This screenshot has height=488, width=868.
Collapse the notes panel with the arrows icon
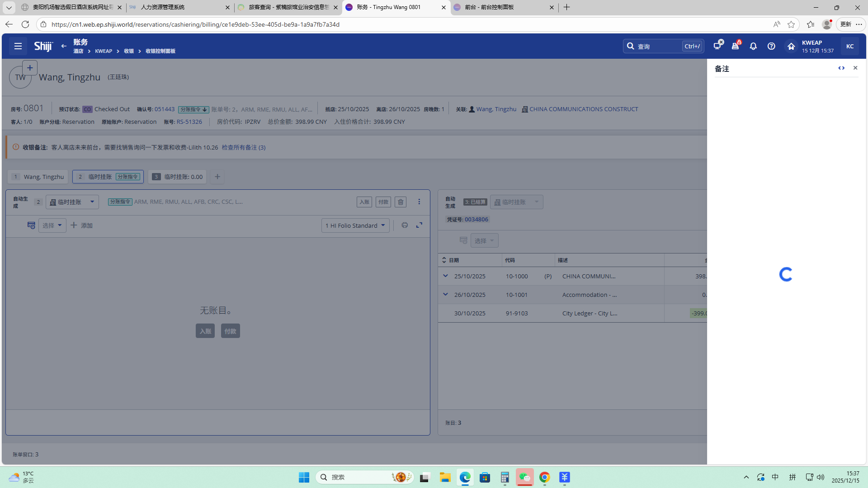[x=841, y=68]
